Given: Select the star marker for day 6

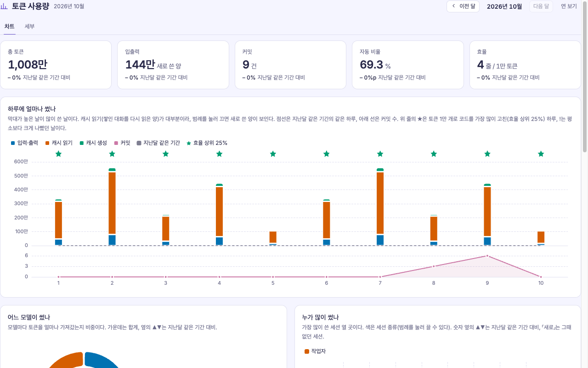Looking at the screenshot, I should coord(327,154).
